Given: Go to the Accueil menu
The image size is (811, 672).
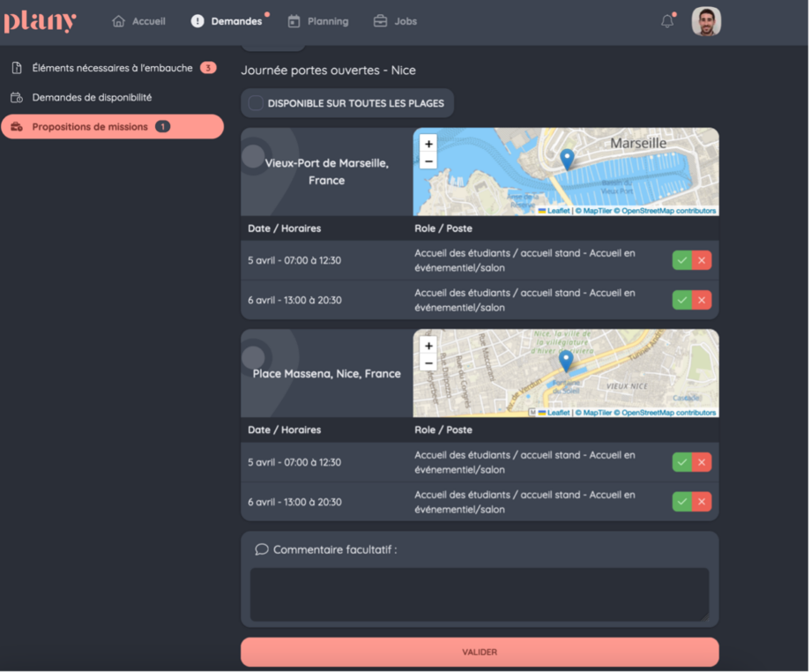Looking at the screenshot, I should [139, 21].
